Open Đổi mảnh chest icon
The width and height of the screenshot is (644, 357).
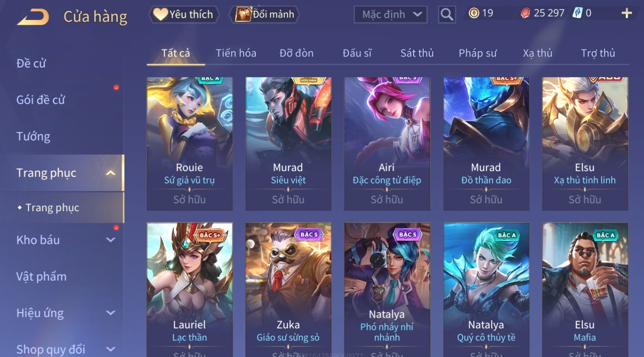click(x=264, y=15)
